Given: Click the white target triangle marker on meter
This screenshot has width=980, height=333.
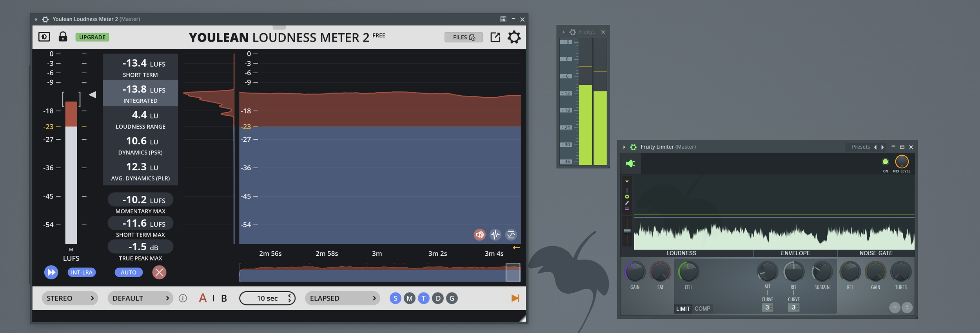Looking at the screenshot, I should [93, 95].
